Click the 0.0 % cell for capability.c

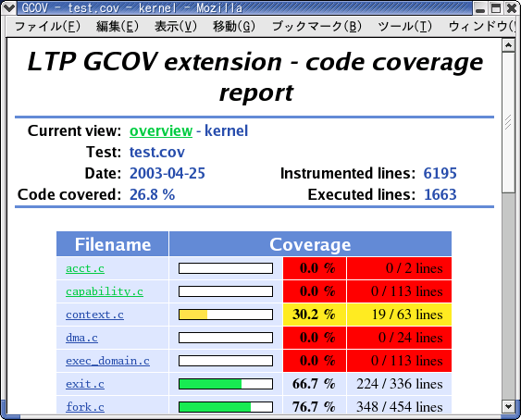315,291
